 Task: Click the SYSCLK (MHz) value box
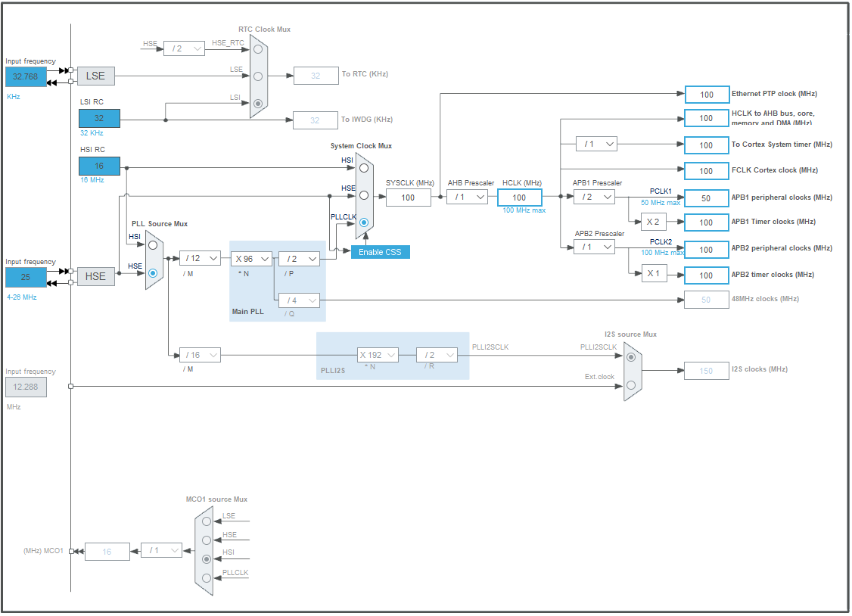408,198
